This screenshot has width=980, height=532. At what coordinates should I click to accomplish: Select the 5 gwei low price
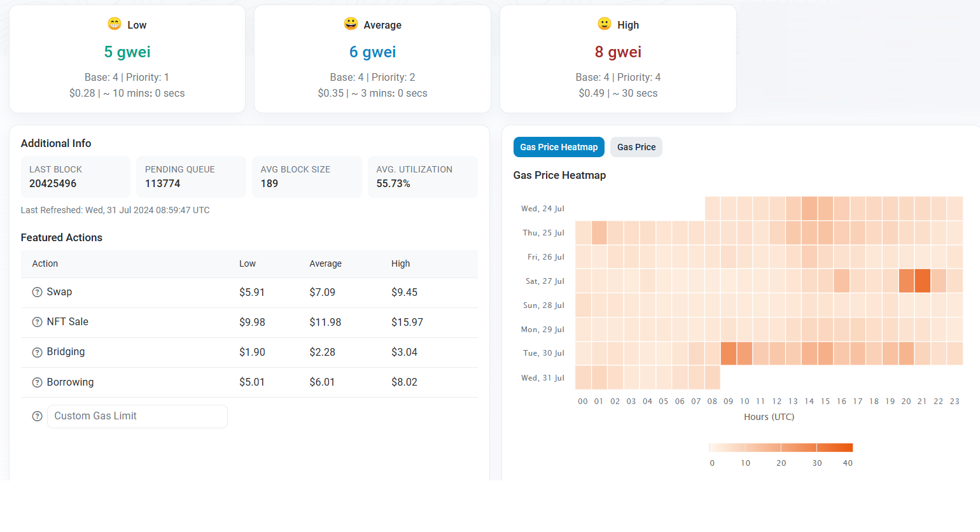tap(127, 52)
